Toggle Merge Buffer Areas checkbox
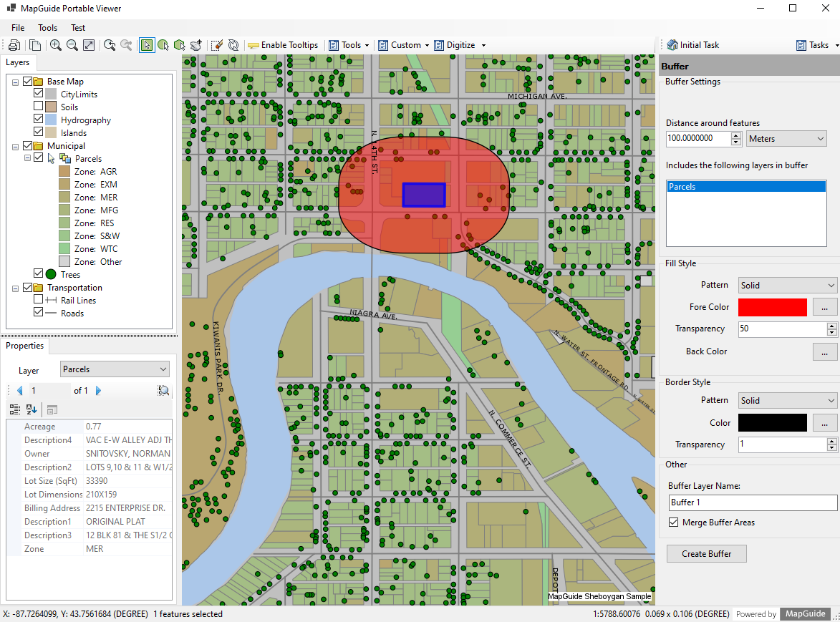The image size is (840, 622). (x=673, y=523)
